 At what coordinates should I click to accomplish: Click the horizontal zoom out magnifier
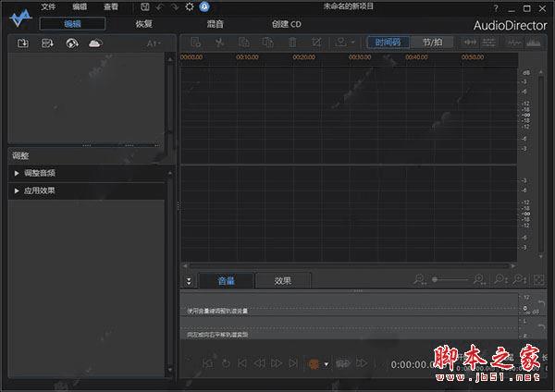pyautogui.click(x=420, y=280)
